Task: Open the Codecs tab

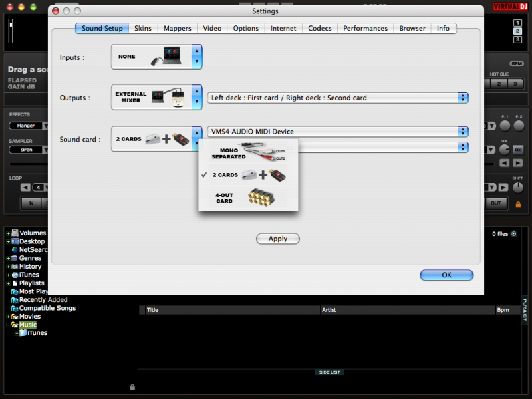Action: tap(321, 29)
